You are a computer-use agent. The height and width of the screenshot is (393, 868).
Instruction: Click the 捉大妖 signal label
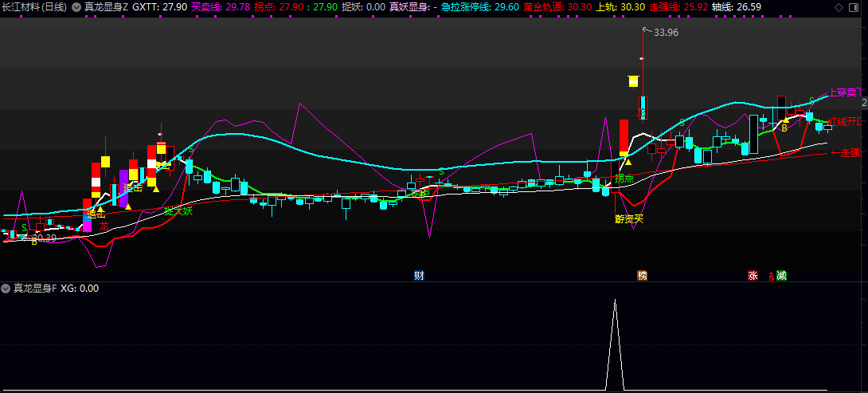tap(178, 210)
